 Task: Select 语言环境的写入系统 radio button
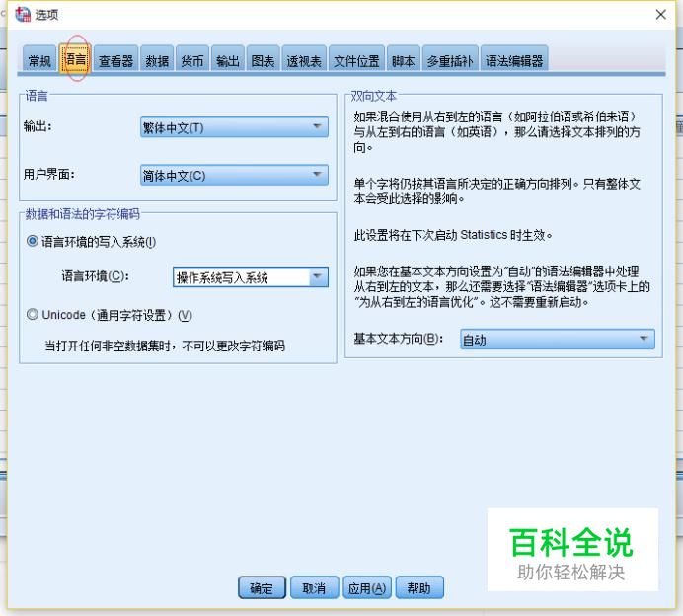[33, 241]
